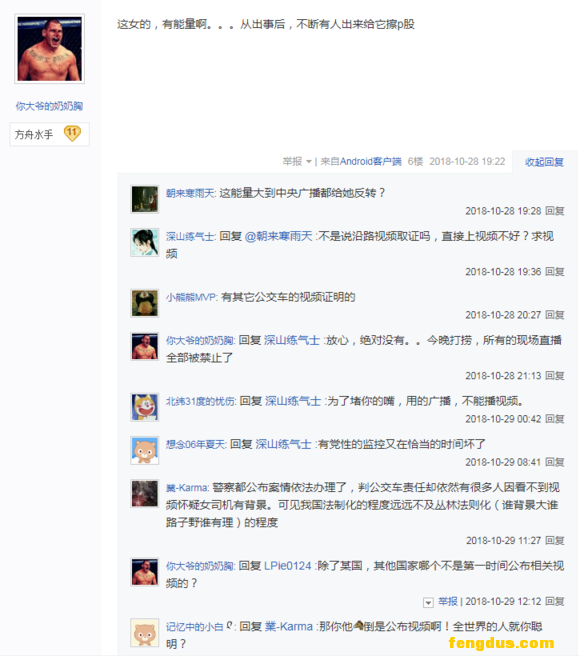
Task: Click 举报 link beside 2018-10-29 12:12
Action: (448, 602)
